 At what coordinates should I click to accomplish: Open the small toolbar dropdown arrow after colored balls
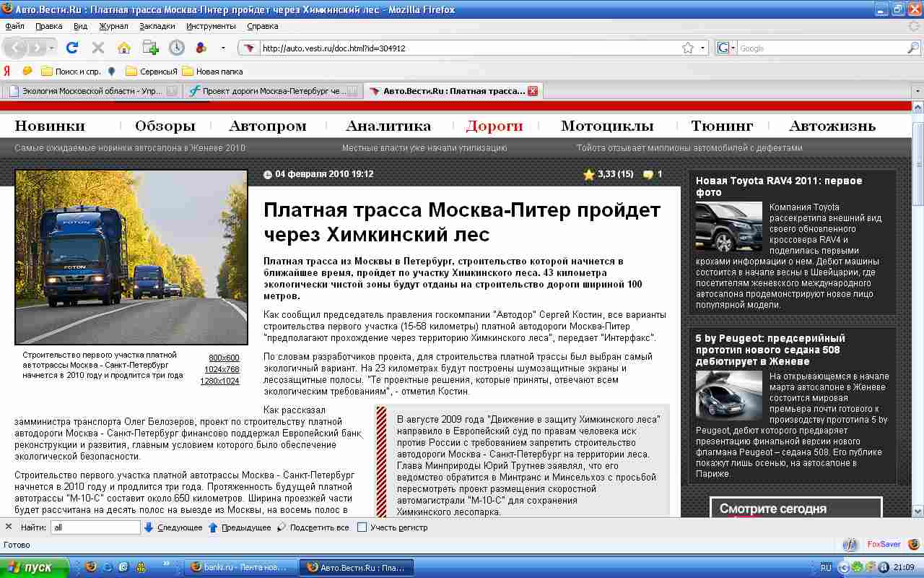click(x=223, y=48)
